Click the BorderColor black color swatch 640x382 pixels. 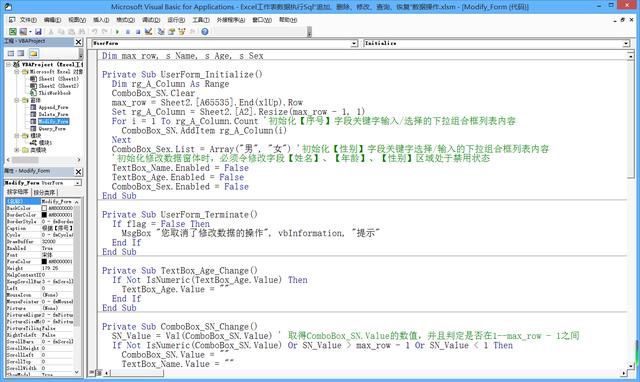[44, 215]
